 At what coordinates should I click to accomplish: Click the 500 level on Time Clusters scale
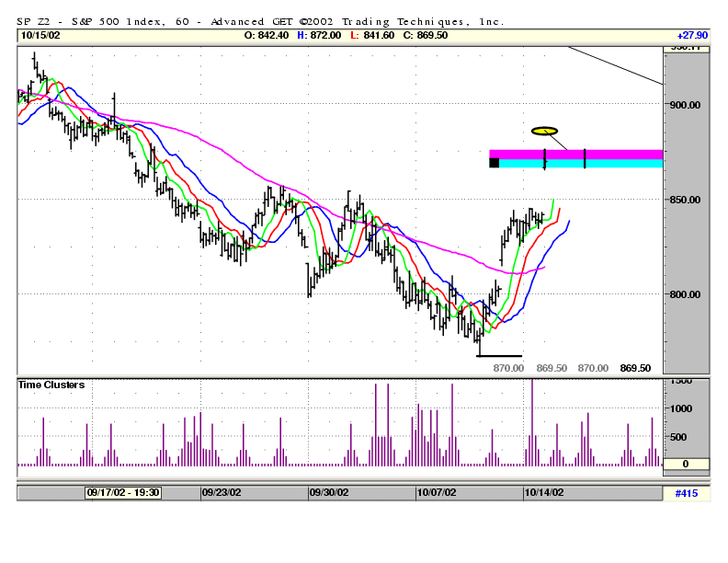coord(678,437)
